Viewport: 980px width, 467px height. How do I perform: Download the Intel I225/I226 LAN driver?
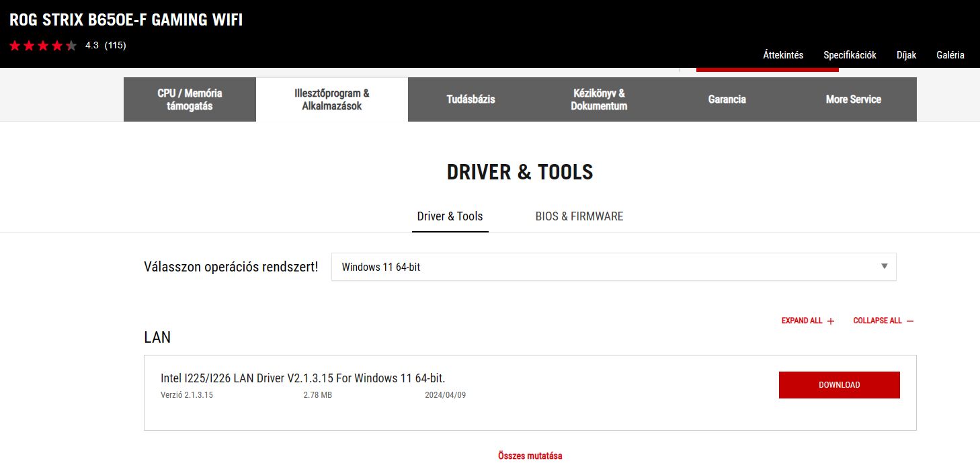click(x=839, y=385)
